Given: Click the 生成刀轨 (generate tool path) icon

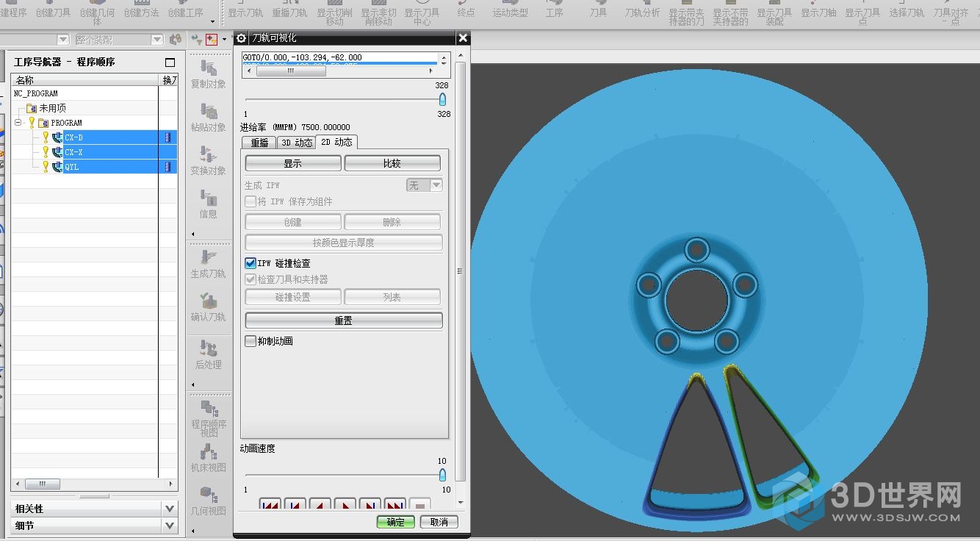Looking at the screenshot, I should [209, 258].
